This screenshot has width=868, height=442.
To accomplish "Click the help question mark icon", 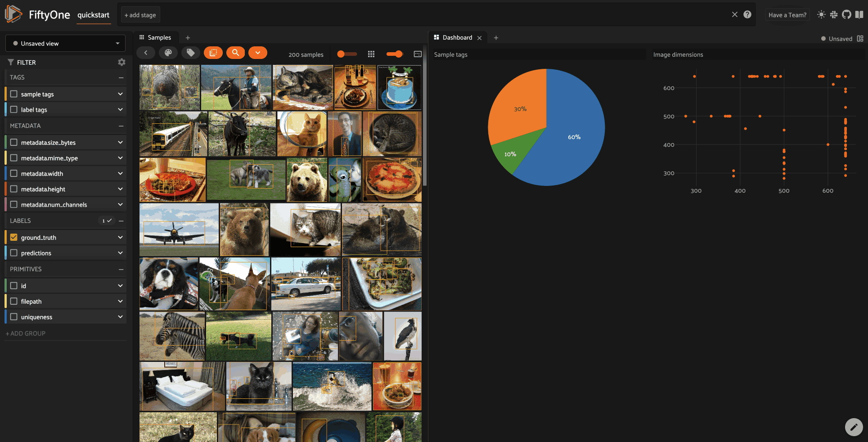I will 747,14.
